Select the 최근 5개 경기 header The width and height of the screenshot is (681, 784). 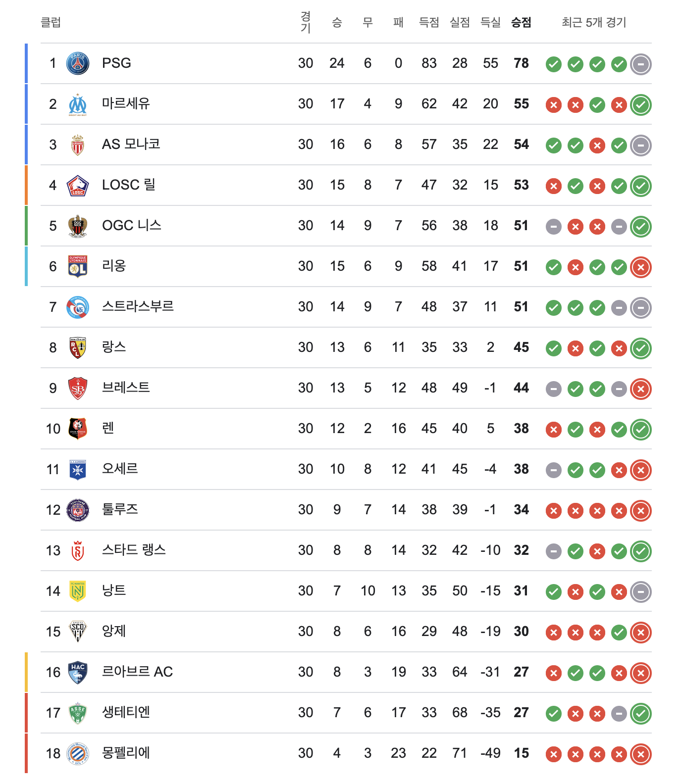point(594,22)
